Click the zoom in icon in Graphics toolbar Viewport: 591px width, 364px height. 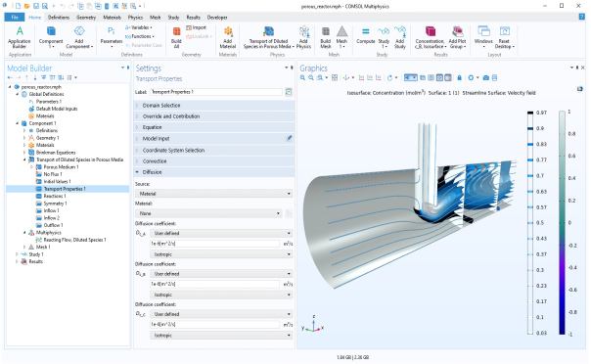[x=302, y=77]
